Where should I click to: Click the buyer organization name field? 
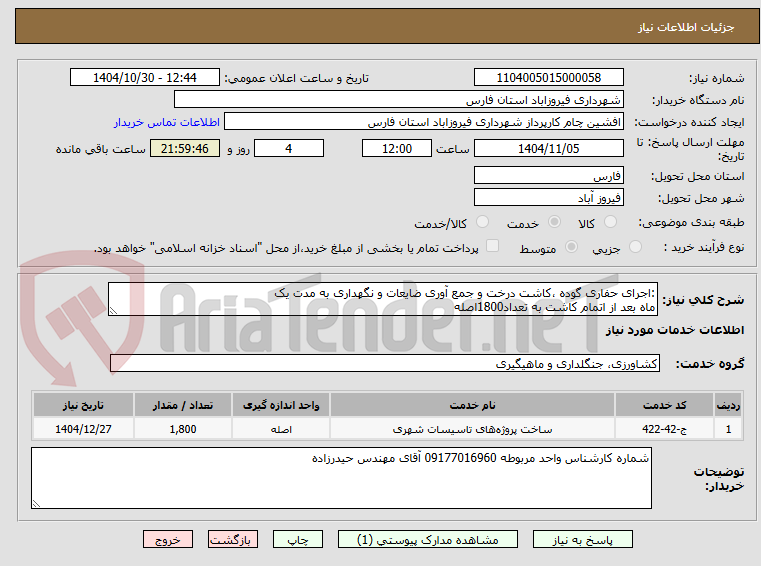398,100
